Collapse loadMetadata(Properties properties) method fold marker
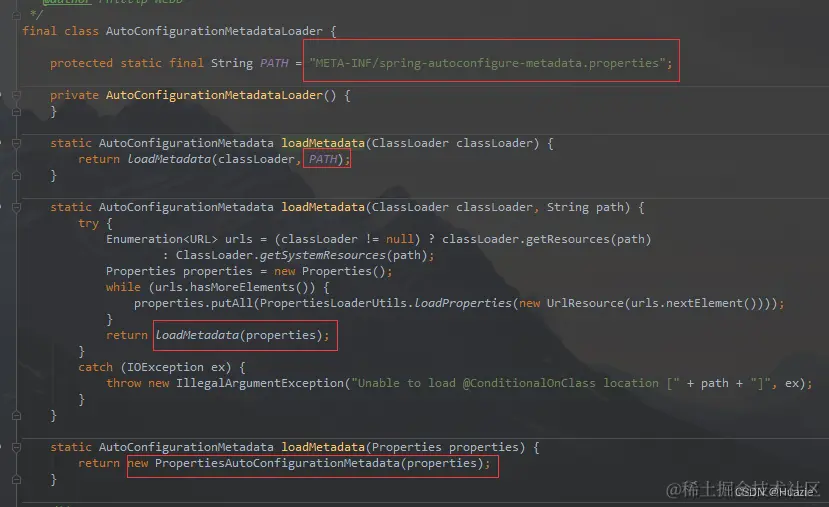This screenshot has height=507, width=829. [x=16, y=448]
